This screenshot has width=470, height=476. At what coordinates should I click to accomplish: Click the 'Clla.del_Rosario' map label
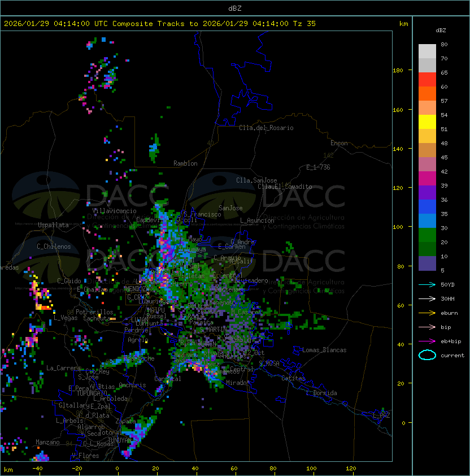click(x=266, y=128)
